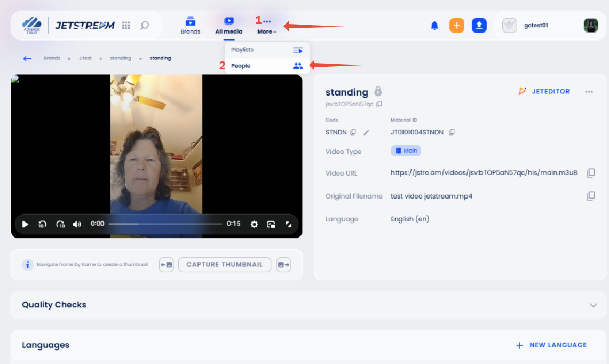Enter fullscreen video mode
Viewport: 609px width, 364px height.
coord(288,224)
